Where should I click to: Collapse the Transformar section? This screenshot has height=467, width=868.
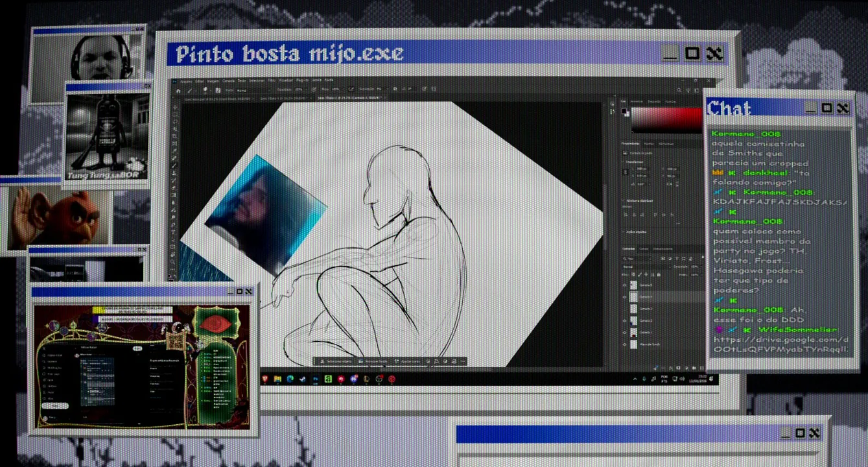point(624,162)
